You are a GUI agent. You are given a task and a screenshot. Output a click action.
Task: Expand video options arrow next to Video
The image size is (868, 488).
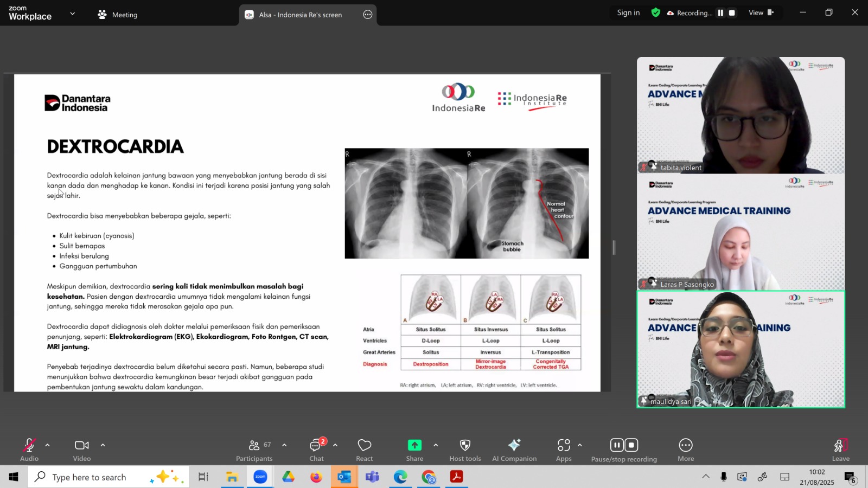click(103, 445)
